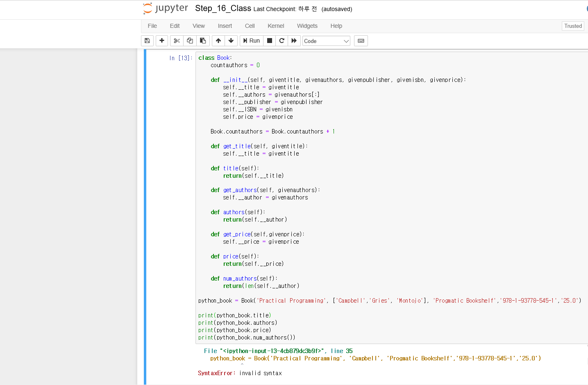This screenshot has width=588, height=385.
Task: Click the File ipython-input traceback line
Action: click(278, 351)
